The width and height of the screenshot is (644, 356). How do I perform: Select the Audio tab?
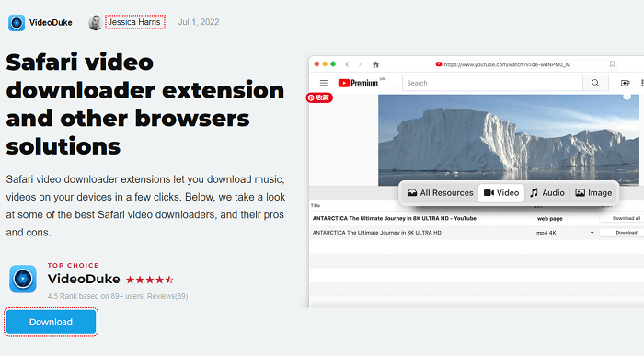pos(547,193)
